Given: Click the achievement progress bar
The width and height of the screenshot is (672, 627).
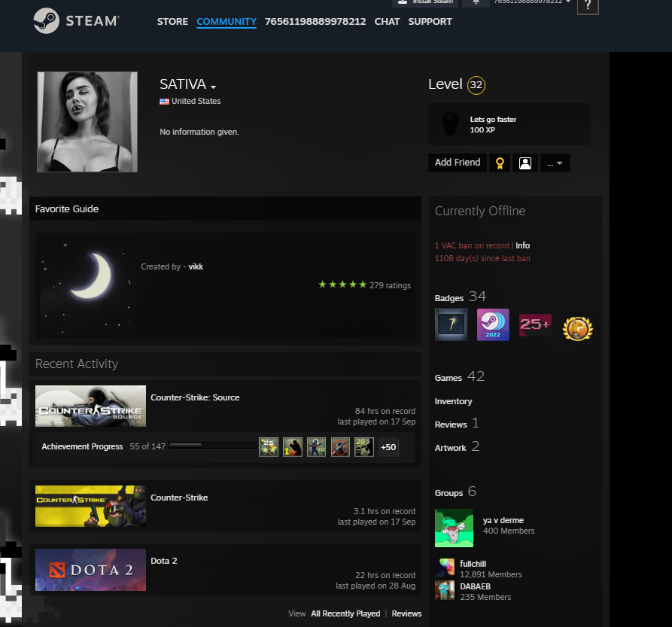Looking at the screenshot, I should tap(213, 446).
